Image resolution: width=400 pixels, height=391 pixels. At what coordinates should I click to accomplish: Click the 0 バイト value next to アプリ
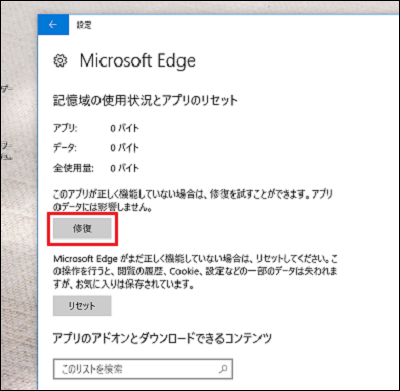coord(124,128)
